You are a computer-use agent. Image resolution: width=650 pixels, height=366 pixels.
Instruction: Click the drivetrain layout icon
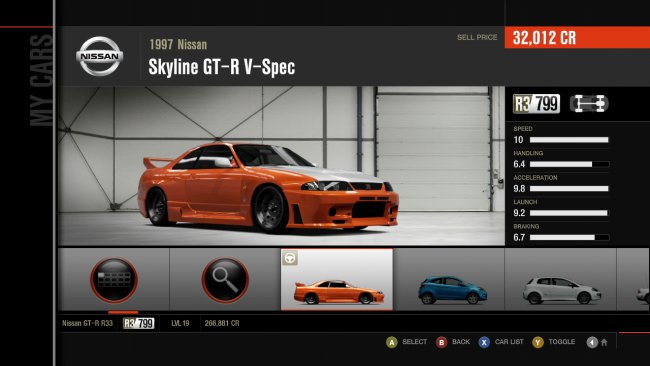(x=589, y=104)
